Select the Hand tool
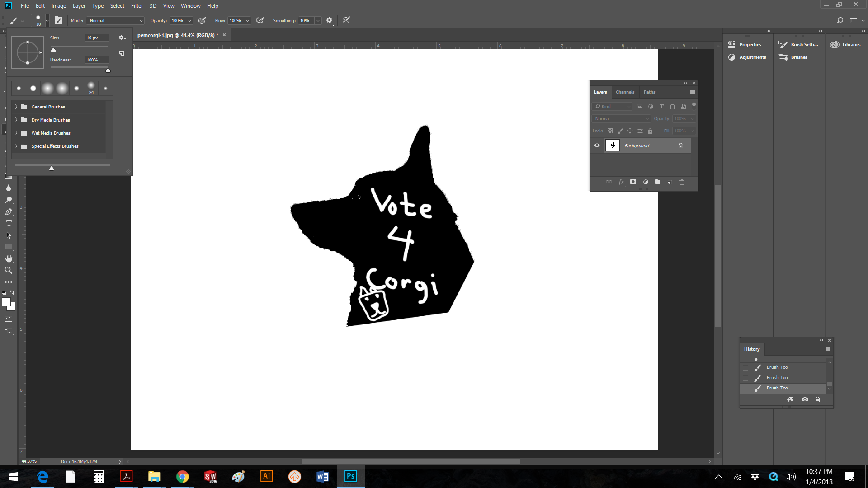The height and width of the screenshot is (488, 868). coord(9,258)
